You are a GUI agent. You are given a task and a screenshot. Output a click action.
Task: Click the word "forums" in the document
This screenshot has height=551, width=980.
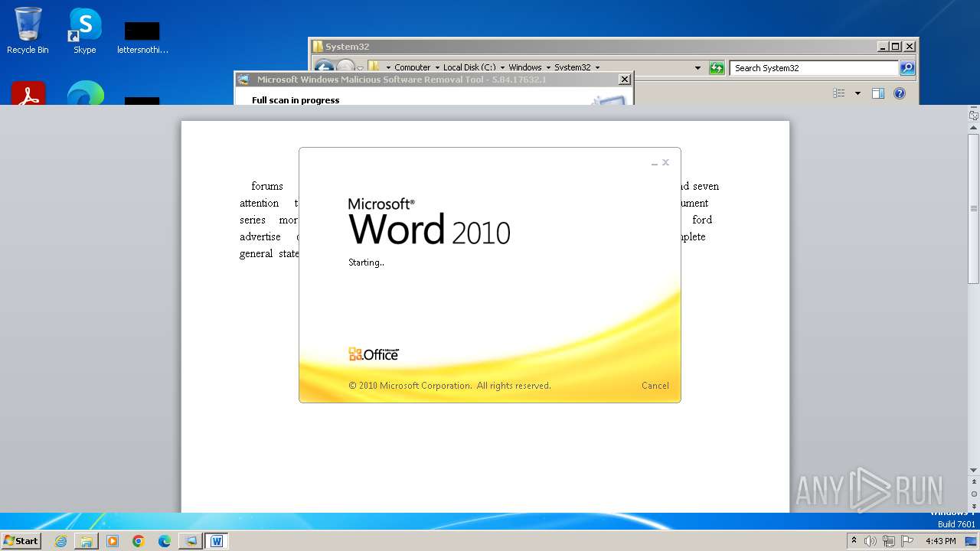click(267, 186)
